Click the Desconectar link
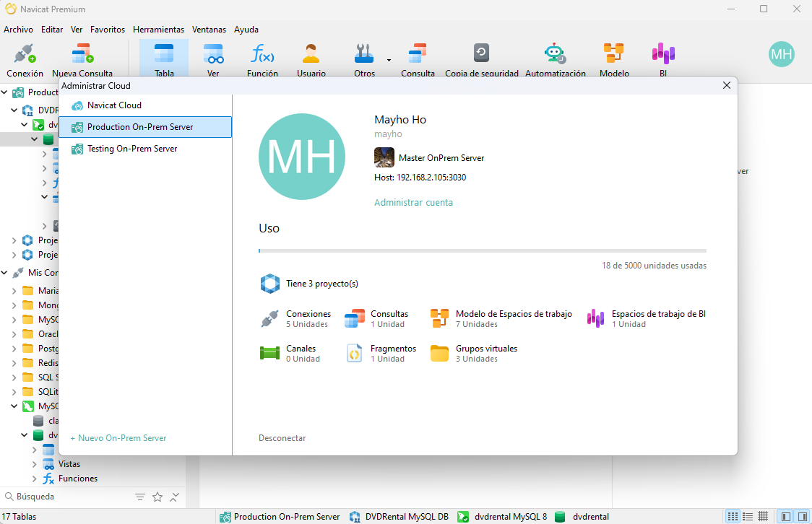This screenshot has width=812, height=524. (x=282, y=438)
